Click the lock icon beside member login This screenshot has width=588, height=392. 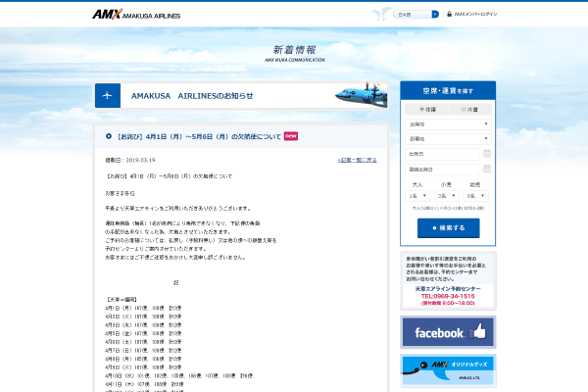coord(449,14)
